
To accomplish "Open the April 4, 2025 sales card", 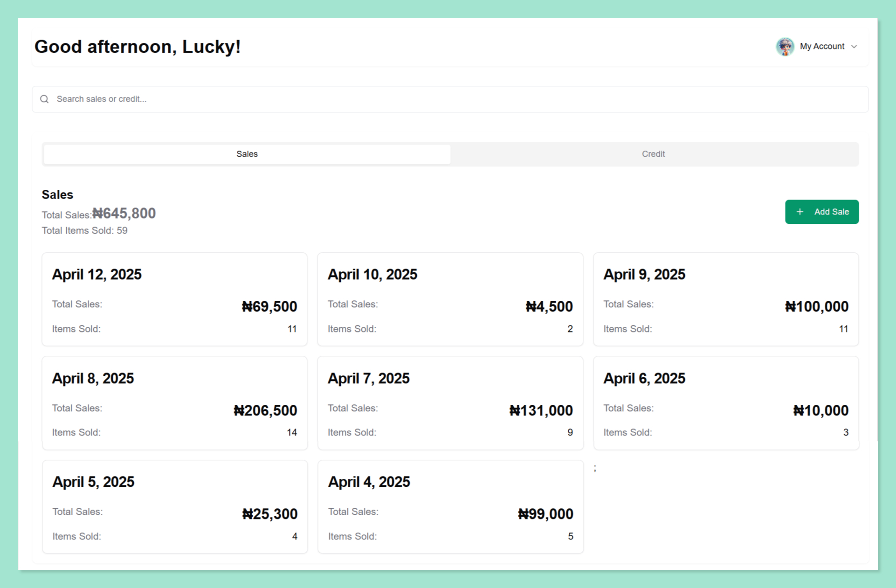I will point(450,507).
